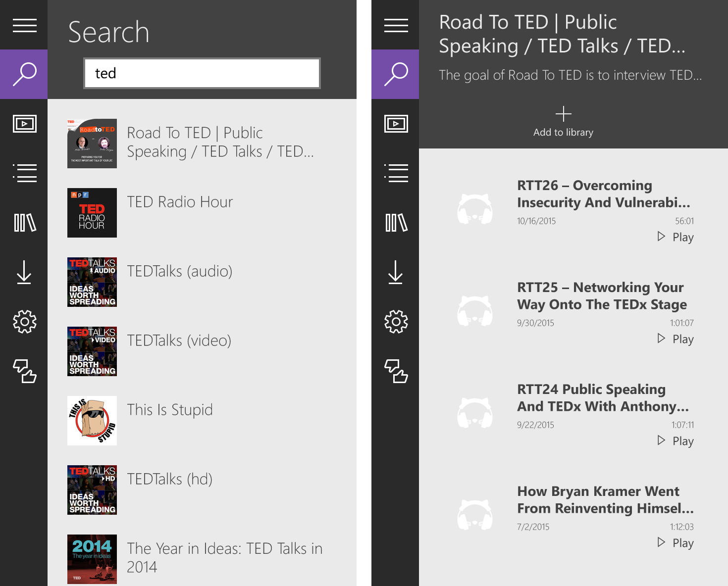Click the This Is Stupid podcast thumbnail

[92, 421]
